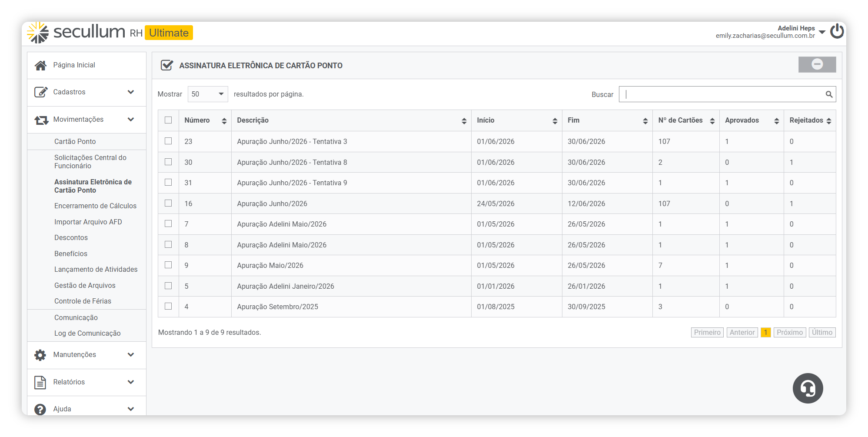Open Lançamento de Atividades
This screenshot has height=437, width=868.
point(96,270)
